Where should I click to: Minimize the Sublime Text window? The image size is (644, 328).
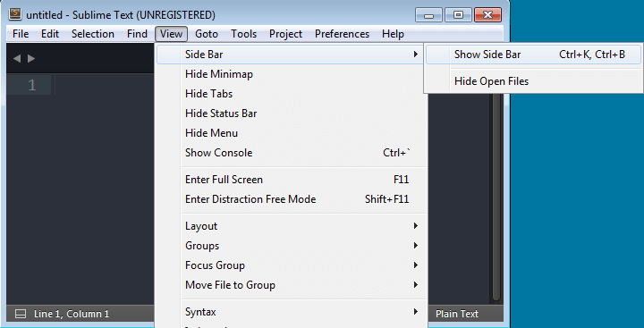tap(428, 15)
